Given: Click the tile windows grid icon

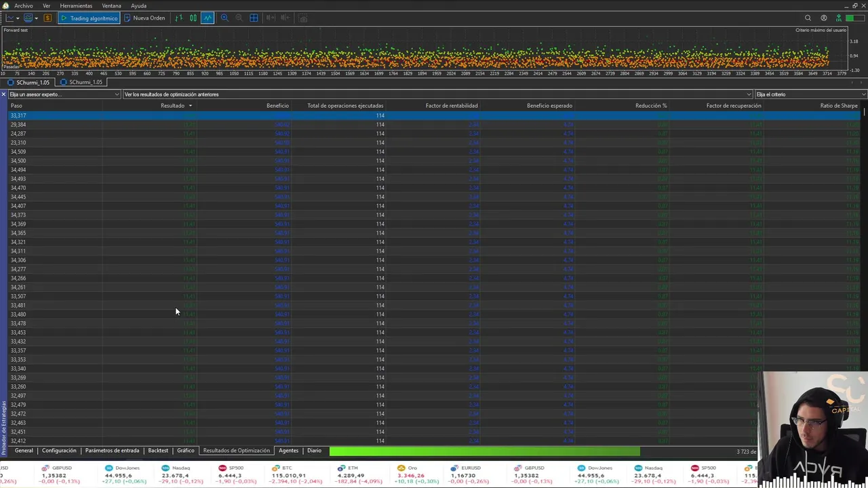Looking at the screenshot, I should (254, 18).
